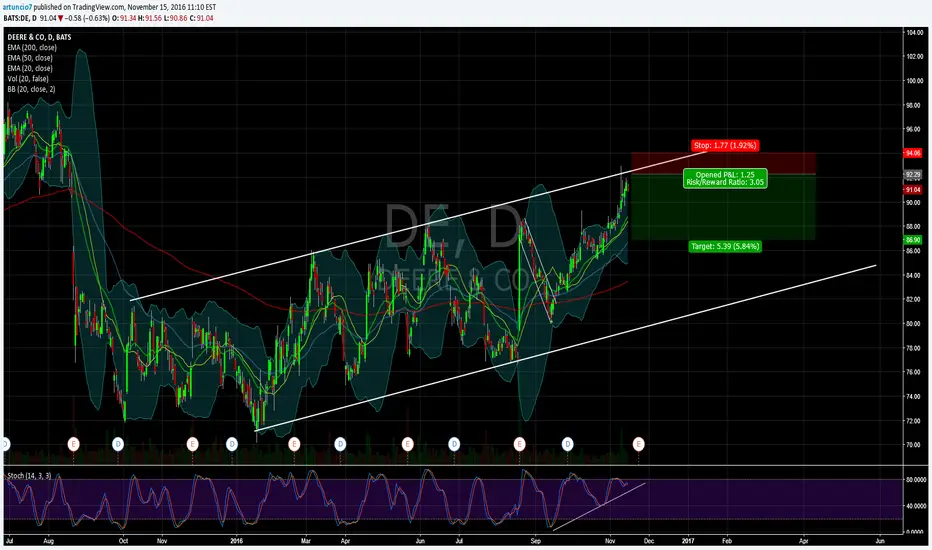This screenshot has height=550, width=932.
Task: Click the Feb label on time axis
Action: 726,541
